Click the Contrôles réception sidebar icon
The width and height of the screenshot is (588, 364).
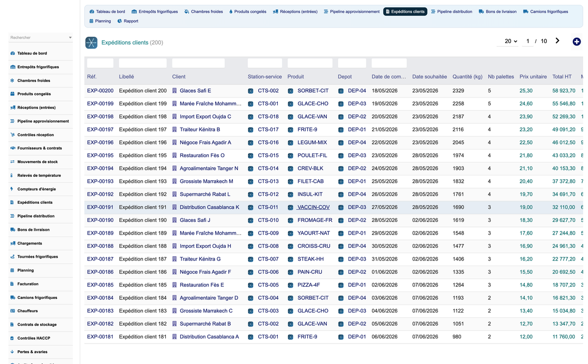pos(12,135)
